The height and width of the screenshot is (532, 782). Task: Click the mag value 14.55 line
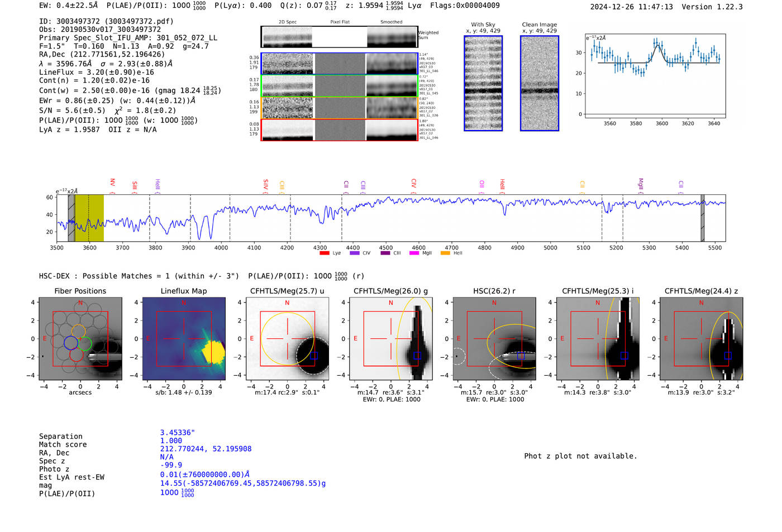click(x=243, y=483)
